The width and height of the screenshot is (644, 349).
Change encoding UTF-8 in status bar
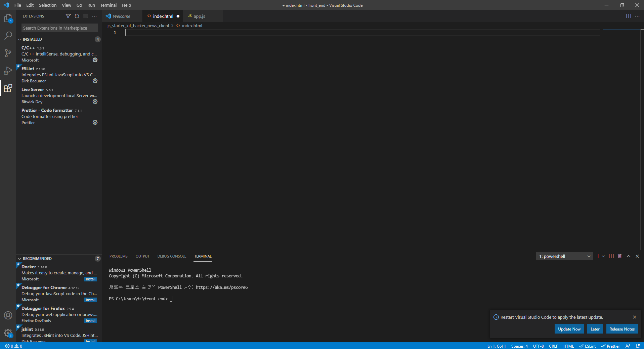[538, 346]
